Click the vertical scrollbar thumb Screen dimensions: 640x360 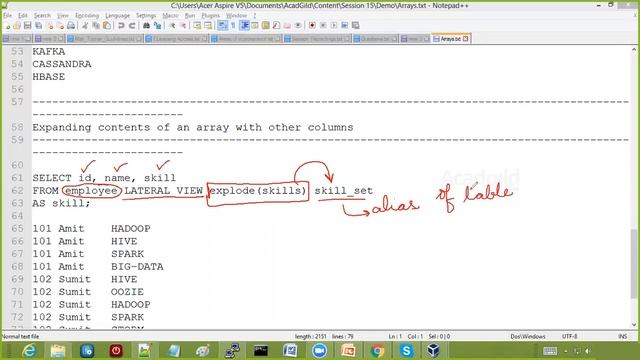click(634, 263)
